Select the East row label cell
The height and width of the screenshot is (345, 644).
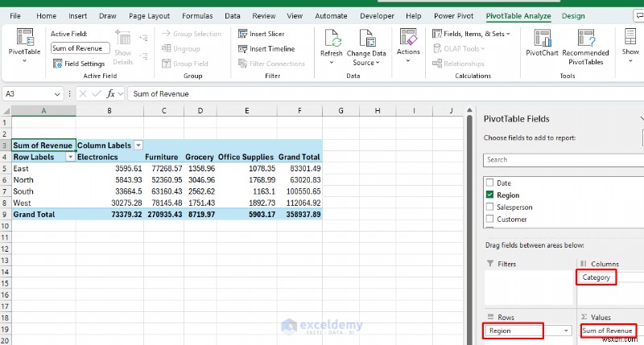pos(43,169)
